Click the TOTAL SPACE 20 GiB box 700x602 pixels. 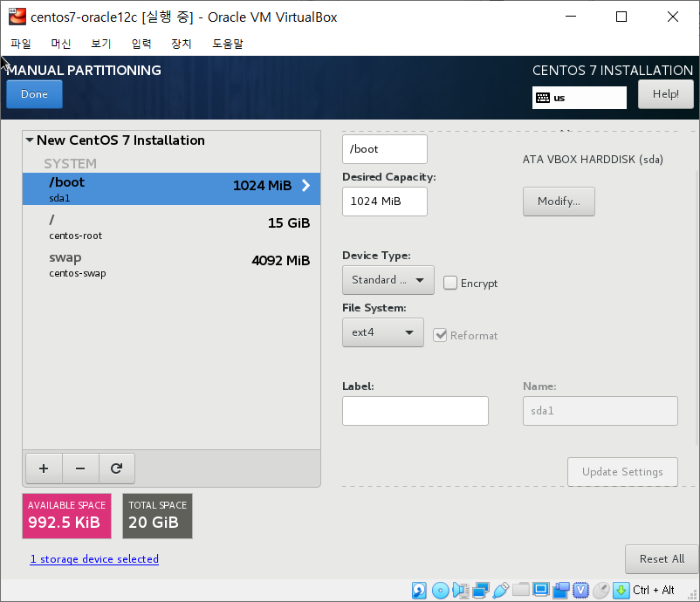pyautogui.click(x=158, y=516)
